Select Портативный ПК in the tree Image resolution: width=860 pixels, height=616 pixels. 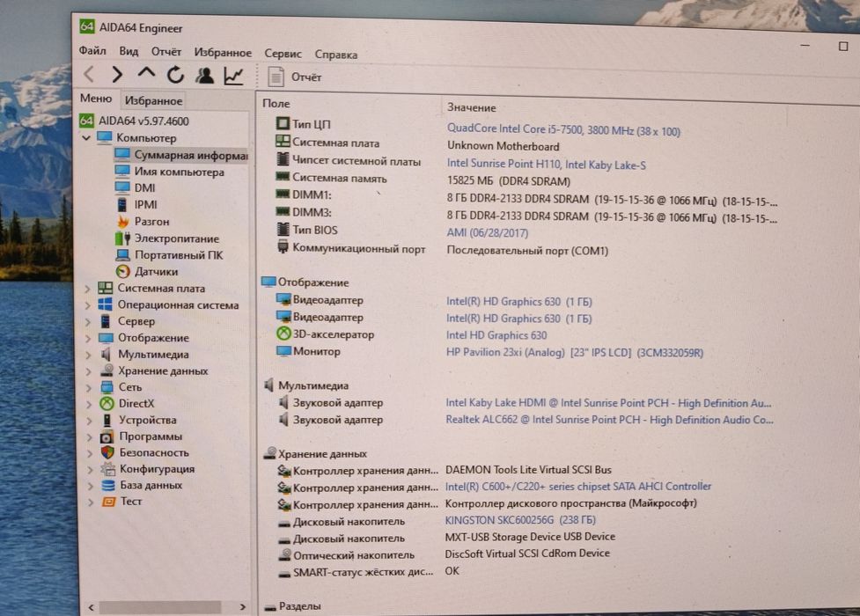click(179, 255)
